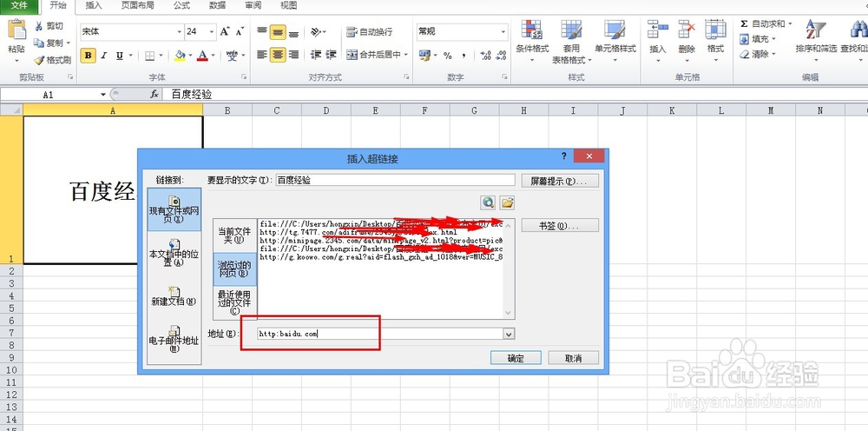Toggle Bold formatting
The width and height of the screenshot is (868, 431).
88,56
